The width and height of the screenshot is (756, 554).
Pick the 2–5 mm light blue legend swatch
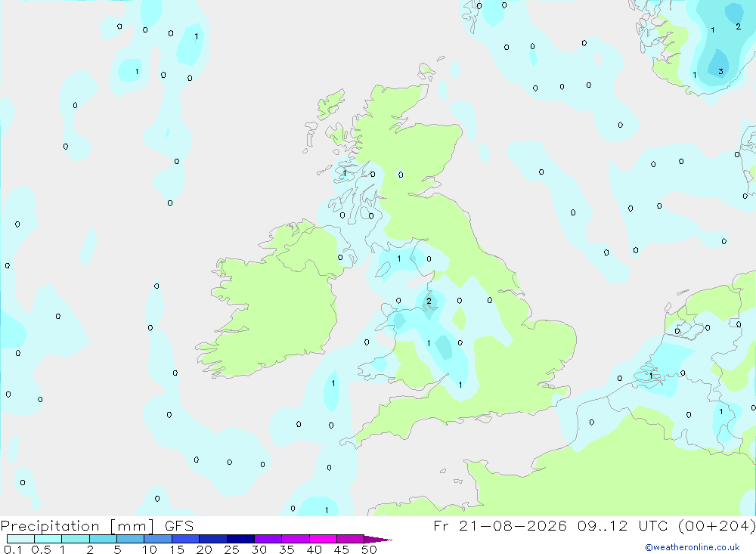pos(103,539)
